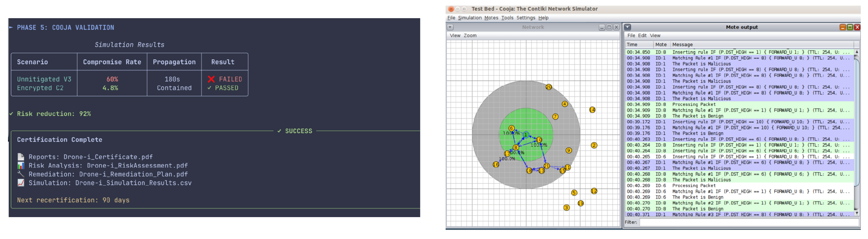The width and height of the screenshot is (868, 239).
Task: Open the Zoom menu in Network panel
Action: click(470, 36)
